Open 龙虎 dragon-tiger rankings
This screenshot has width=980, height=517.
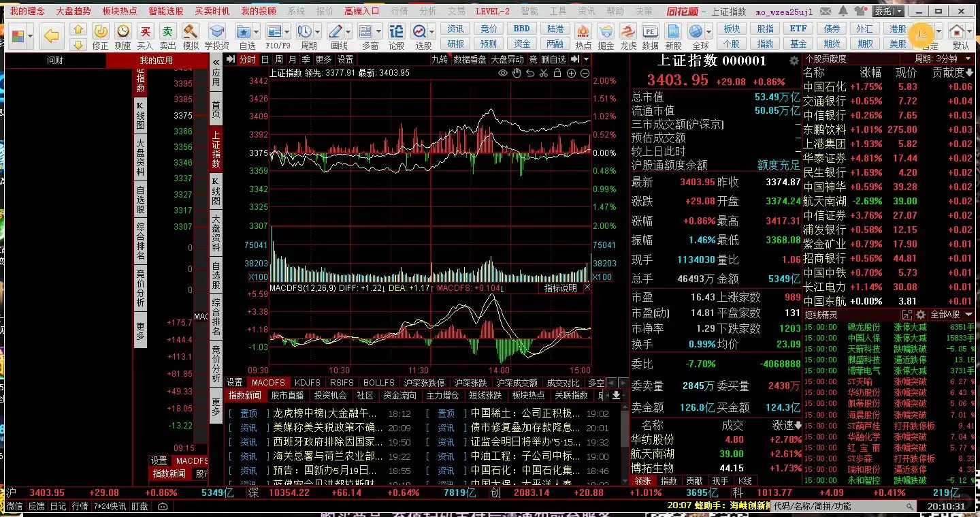(x=627, y=33)
